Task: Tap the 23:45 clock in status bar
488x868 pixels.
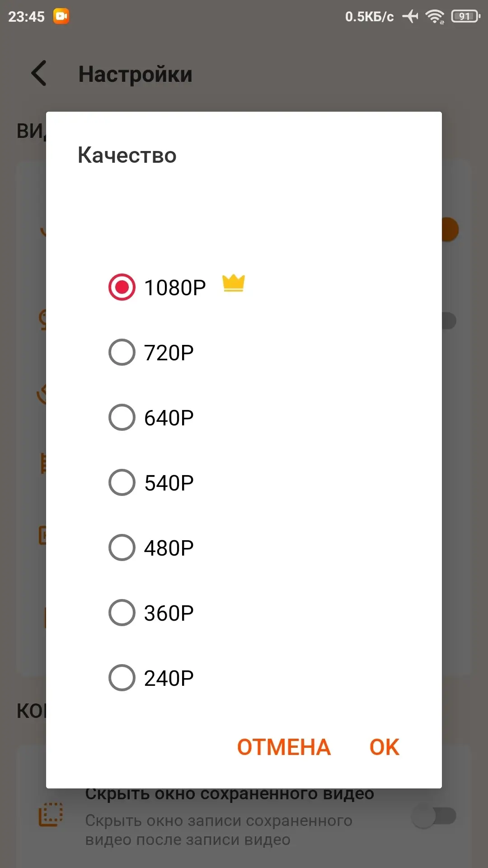Action: [x=26, y=17]
